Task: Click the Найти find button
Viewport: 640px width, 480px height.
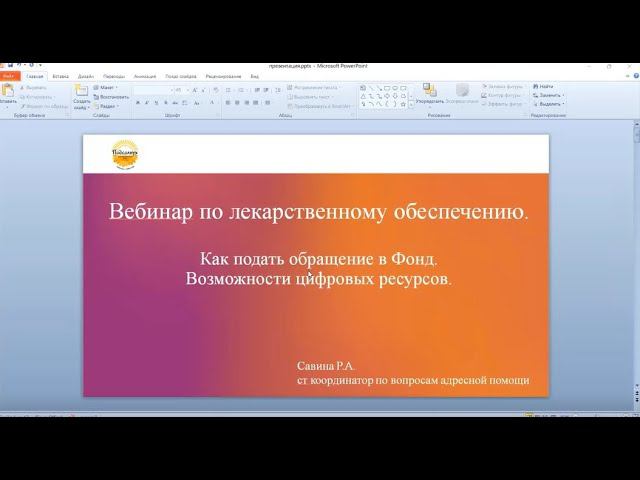Action: tap(546, 87)
